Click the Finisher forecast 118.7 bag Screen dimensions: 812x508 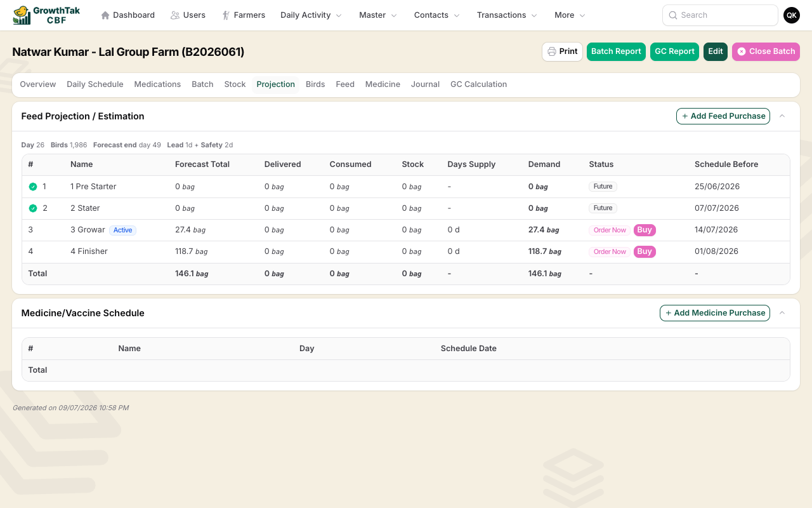[192, 251]
